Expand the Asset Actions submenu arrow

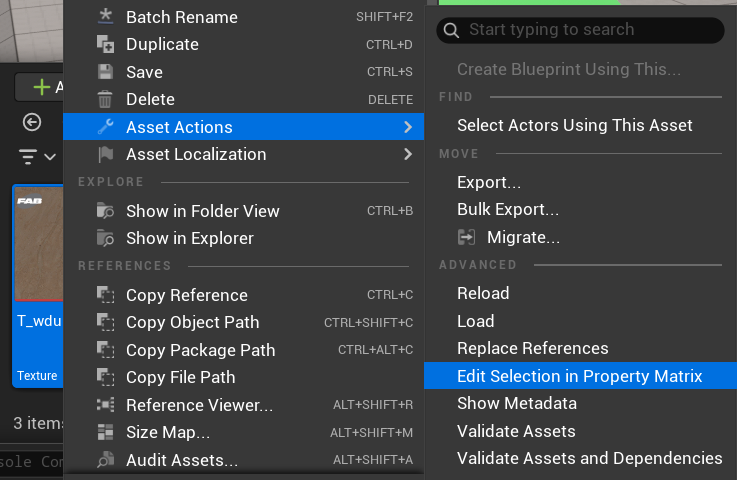tap(408, 127)
